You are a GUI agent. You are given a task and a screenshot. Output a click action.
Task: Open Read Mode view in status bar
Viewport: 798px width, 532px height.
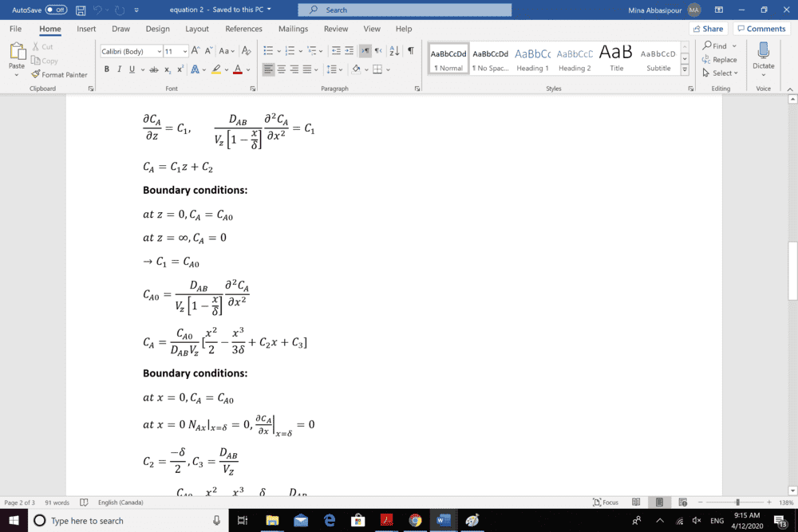pyautogui.click(x=636, y=502)
